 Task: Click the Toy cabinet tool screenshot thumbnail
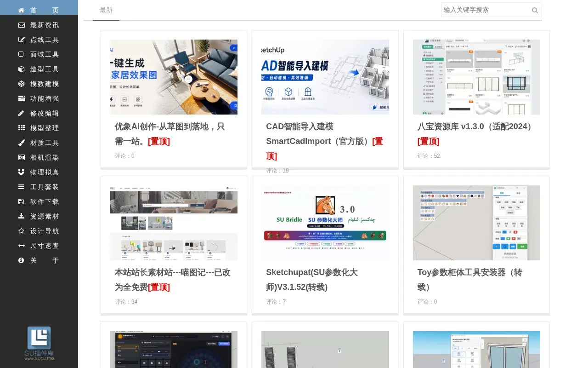(x=476, y=223)
